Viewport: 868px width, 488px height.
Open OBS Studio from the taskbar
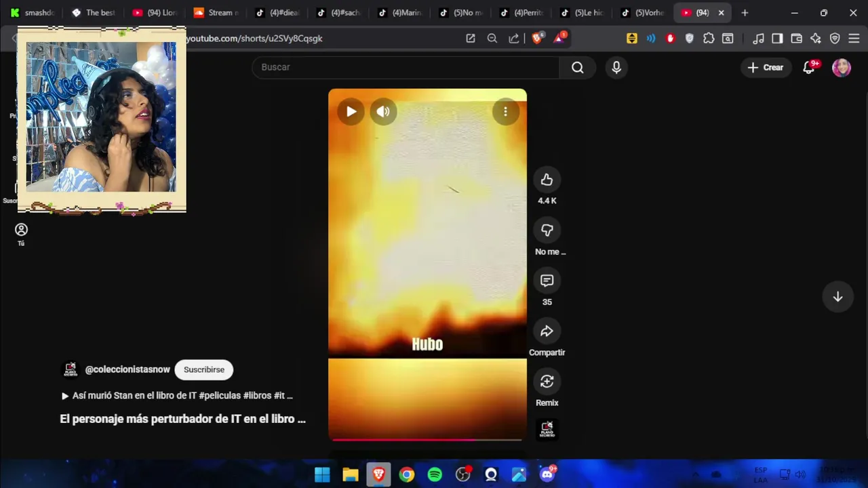[463, 474]
